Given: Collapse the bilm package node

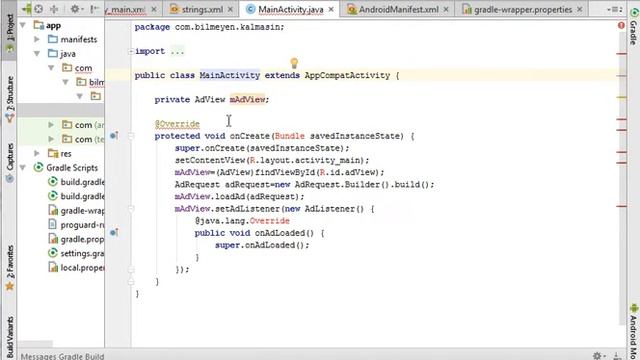Looking at the screenshot, I should 65,82.
